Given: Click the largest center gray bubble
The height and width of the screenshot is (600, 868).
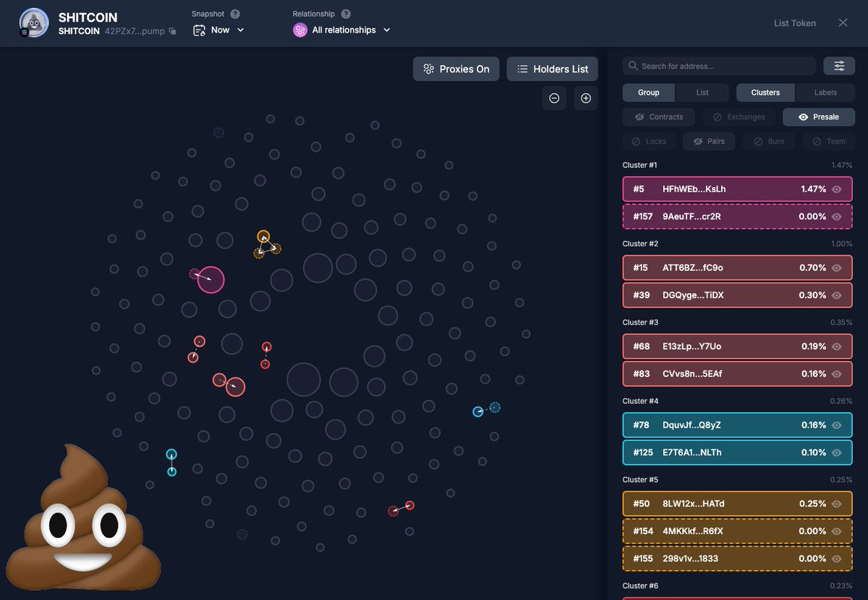Looking at the screenshot, I should [304, 380].
